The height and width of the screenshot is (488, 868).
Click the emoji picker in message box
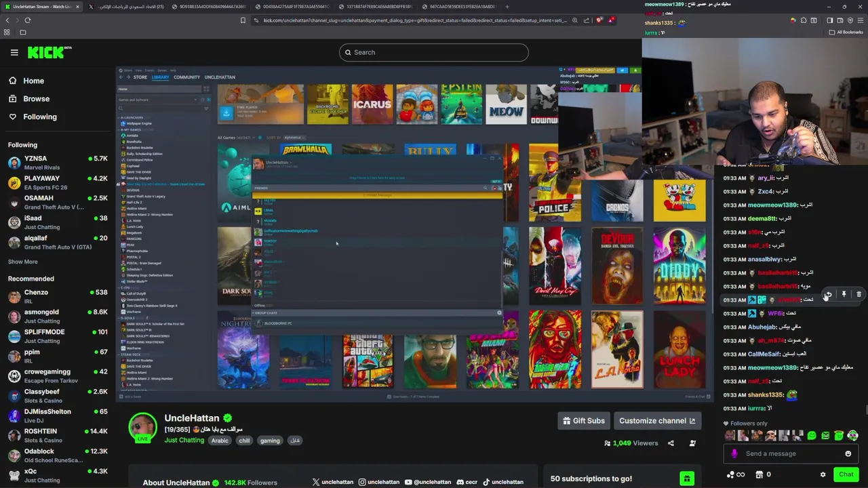(848, 454)
